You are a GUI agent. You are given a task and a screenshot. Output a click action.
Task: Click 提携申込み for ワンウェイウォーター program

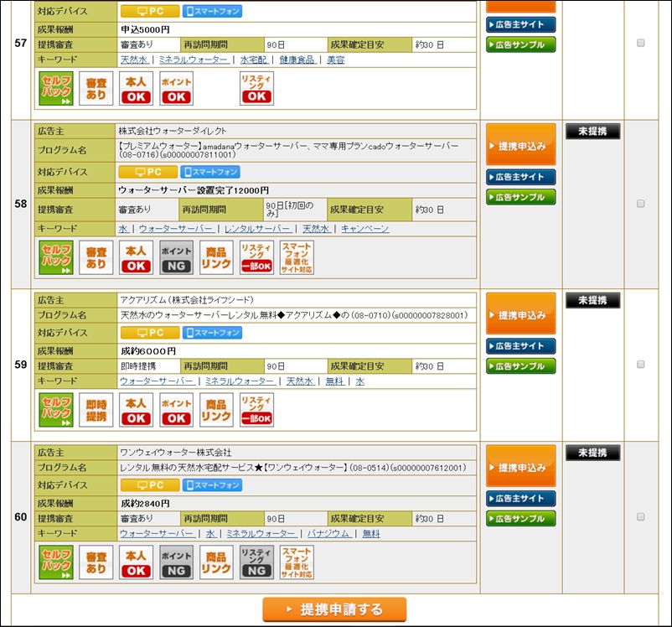[x=520, y=466]
